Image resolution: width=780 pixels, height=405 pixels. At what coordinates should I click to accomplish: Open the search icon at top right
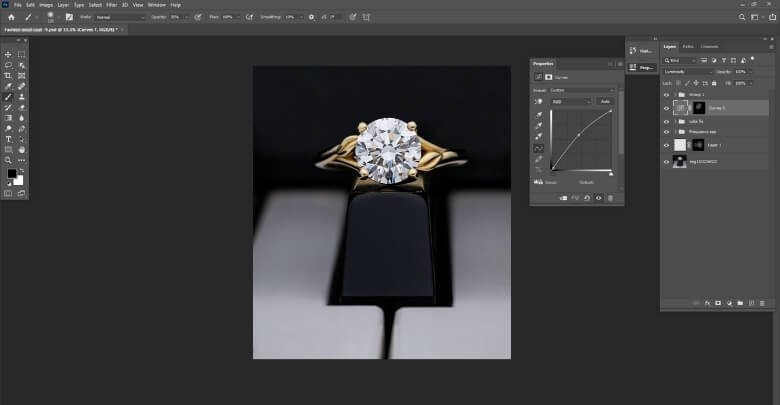(742, 17)
